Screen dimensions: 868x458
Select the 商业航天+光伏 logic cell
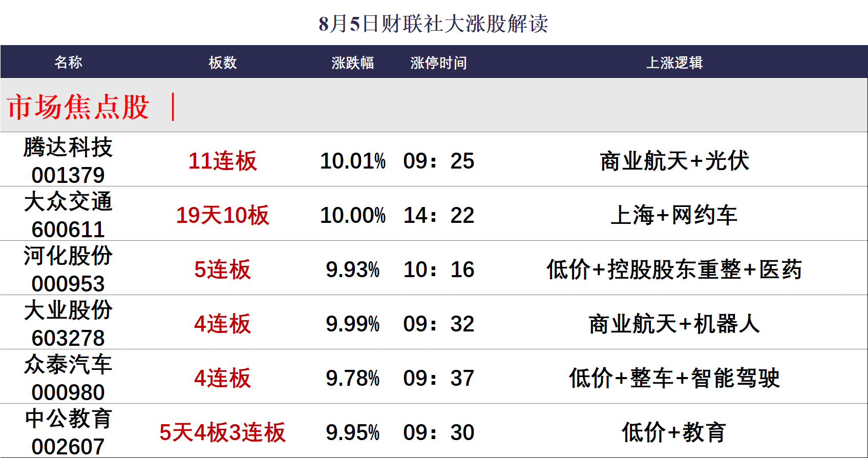pyautogui.click(x=674, y=161)
